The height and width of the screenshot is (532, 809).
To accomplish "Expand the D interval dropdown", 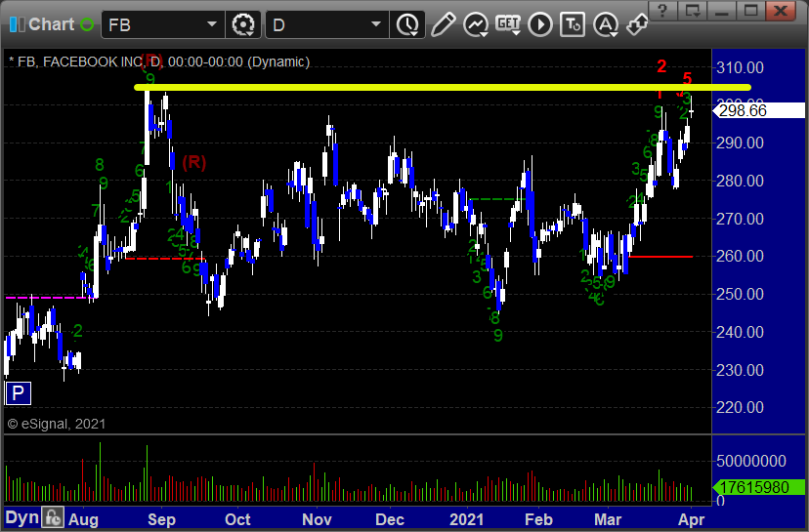I will [376, 24].
